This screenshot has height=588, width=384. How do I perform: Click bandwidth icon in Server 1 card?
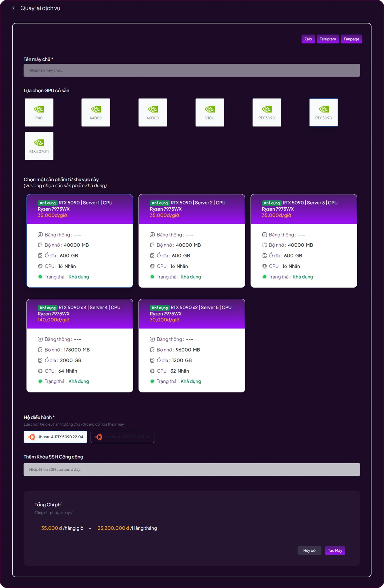click(40, 235)
